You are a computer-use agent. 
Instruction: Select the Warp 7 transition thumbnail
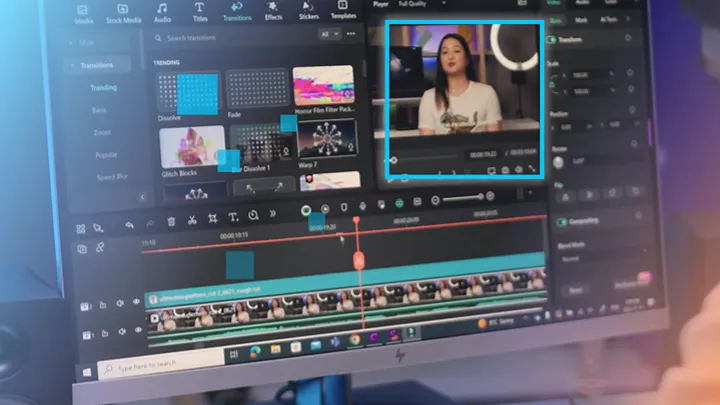click(327, 139)
